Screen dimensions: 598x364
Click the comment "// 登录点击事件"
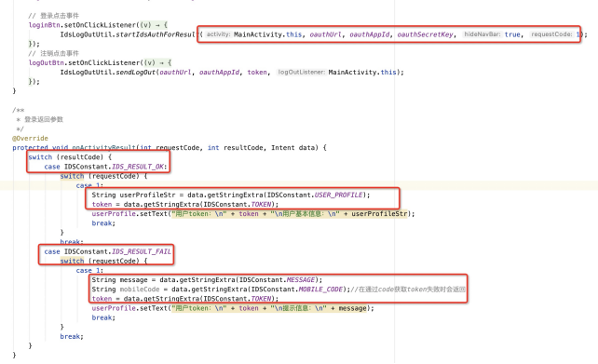pyautogui.click(x=53, y=16)
